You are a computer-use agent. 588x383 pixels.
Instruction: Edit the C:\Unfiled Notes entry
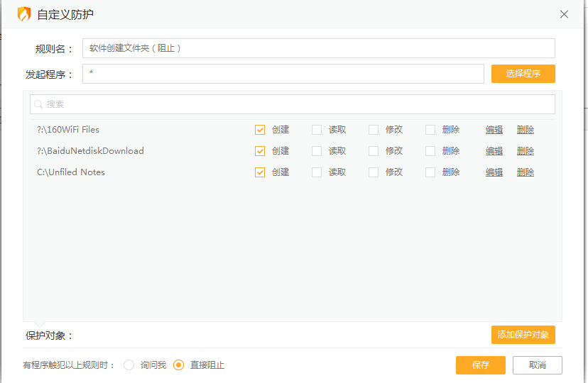[494, 172]
